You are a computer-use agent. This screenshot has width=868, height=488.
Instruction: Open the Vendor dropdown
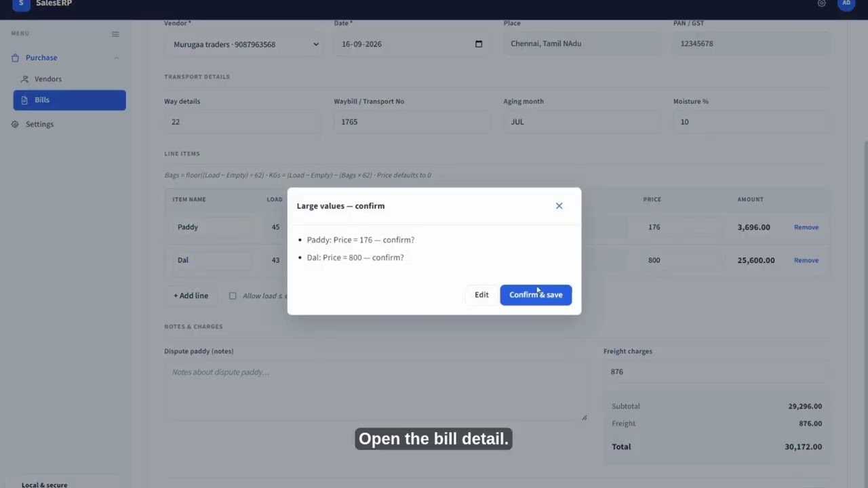pos(244,44)
